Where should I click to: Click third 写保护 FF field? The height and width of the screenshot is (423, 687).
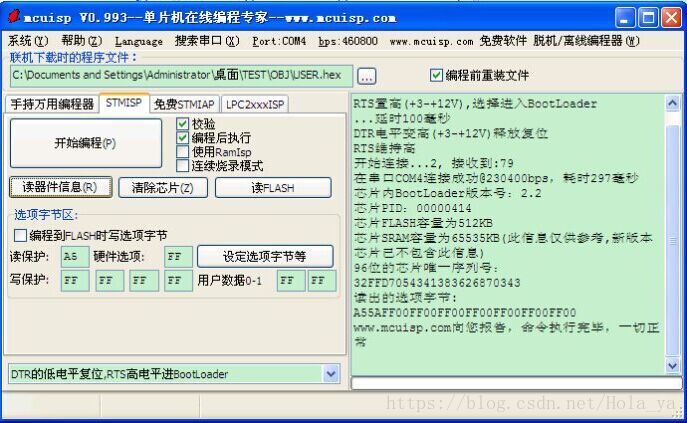point(144,281)
